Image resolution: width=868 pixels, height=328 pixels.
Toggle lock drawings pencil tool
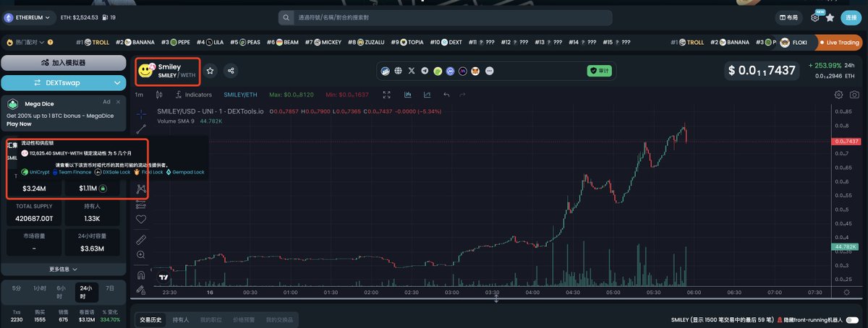141,290
